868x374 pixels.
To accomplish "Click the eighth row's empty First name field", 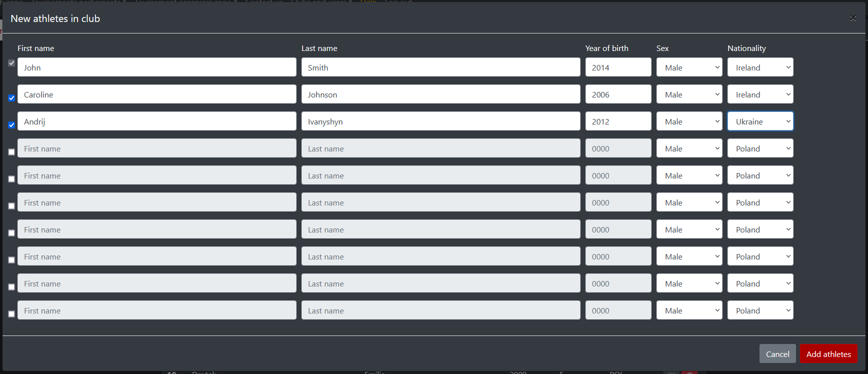I will [x=157, y=256].
